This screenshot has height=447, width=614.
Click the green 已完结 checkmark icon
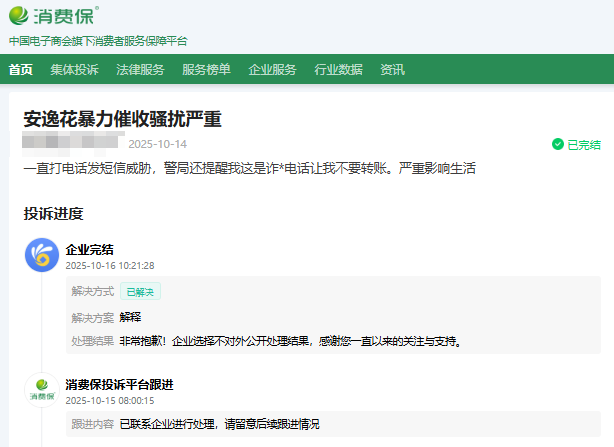[x=558, y=144]
